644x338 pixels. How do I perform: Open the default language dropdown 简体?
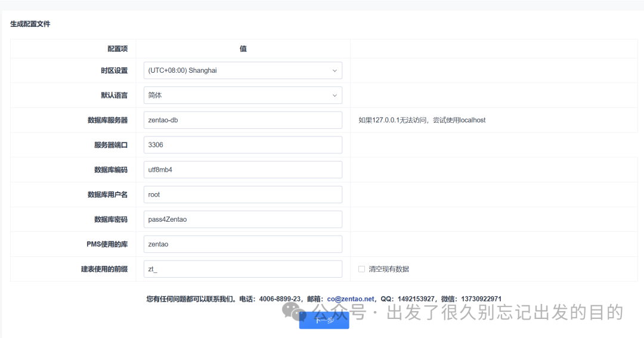click(243, 95)
